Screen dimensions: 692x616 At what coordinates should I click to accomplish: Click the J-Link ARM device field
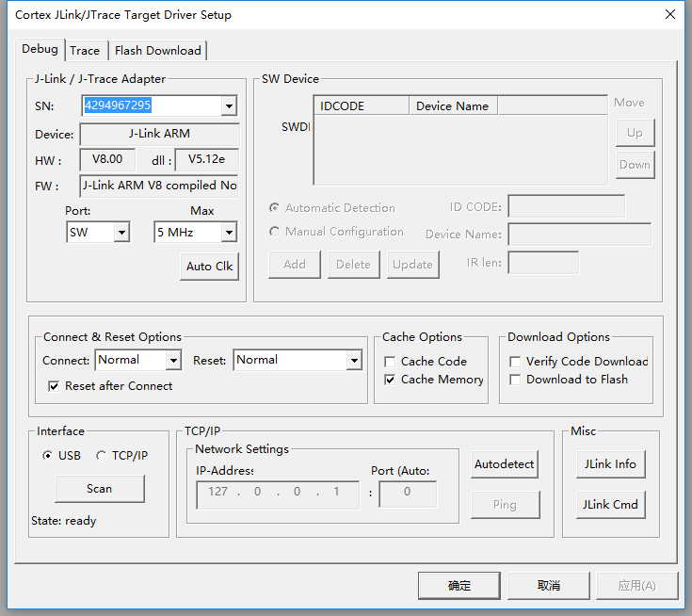pos(159,135)
